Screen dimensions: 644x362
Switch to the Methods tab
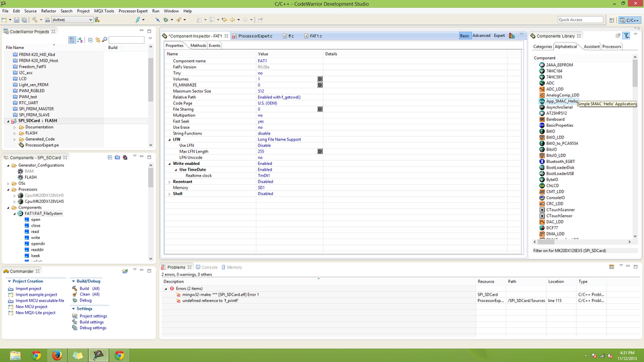(198, 46)
